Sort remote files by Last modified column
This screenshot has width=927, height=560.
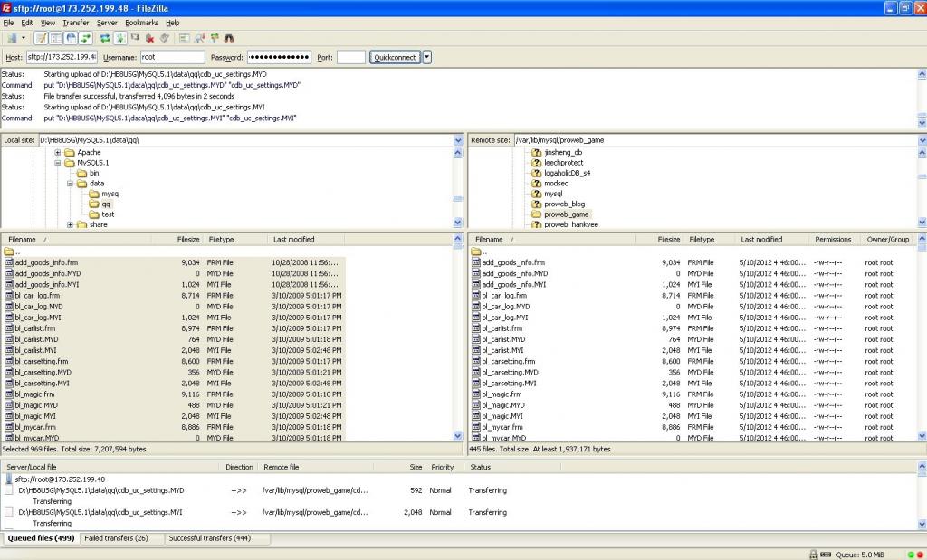760,240
